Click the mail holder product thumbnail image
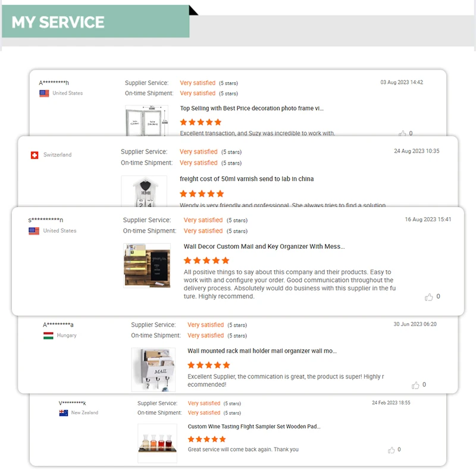Screen dimensions: 476x476 coord(153,369)
